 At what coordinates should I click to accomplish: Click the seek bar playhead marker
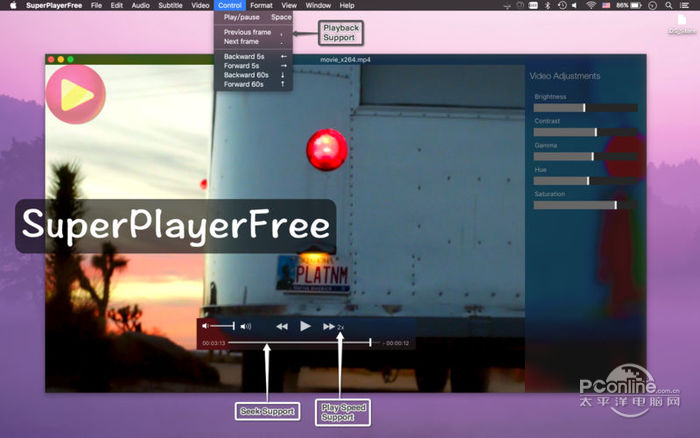[x=370, y=342]
